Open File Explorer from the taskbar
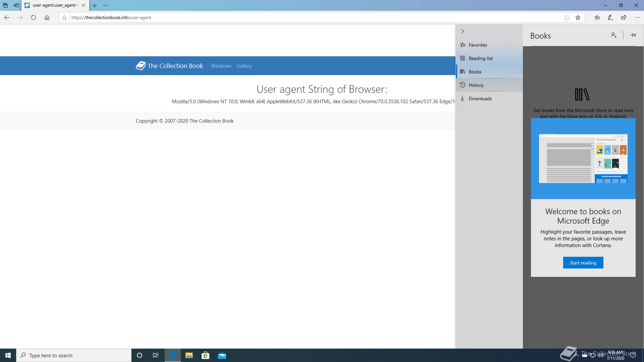 pyautogui.click(x=189, y=355)
